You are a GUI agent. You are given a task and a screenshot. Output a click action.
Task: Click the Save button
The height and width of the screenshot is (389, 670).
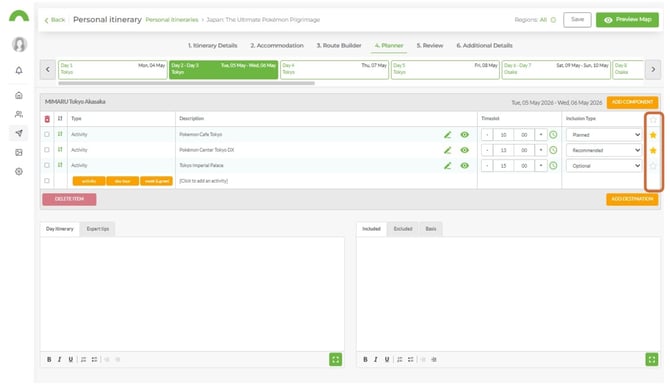(577, 20)
